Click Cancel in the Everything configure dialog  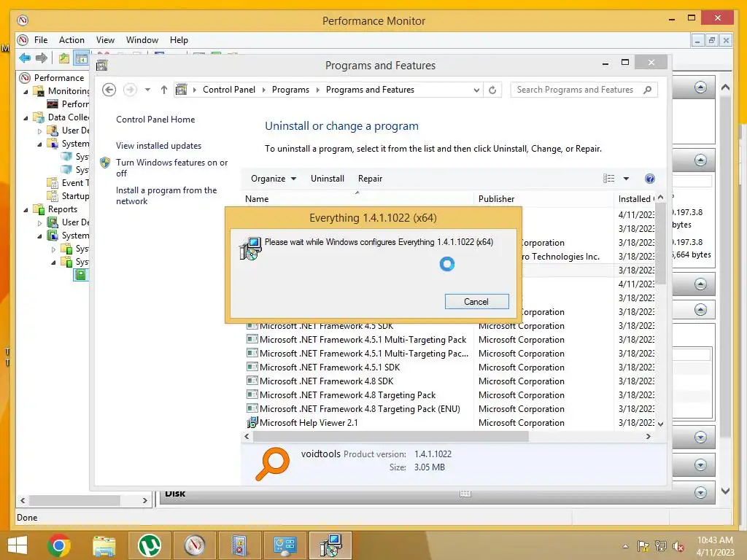pyautogui.click(x=476, y=301)
